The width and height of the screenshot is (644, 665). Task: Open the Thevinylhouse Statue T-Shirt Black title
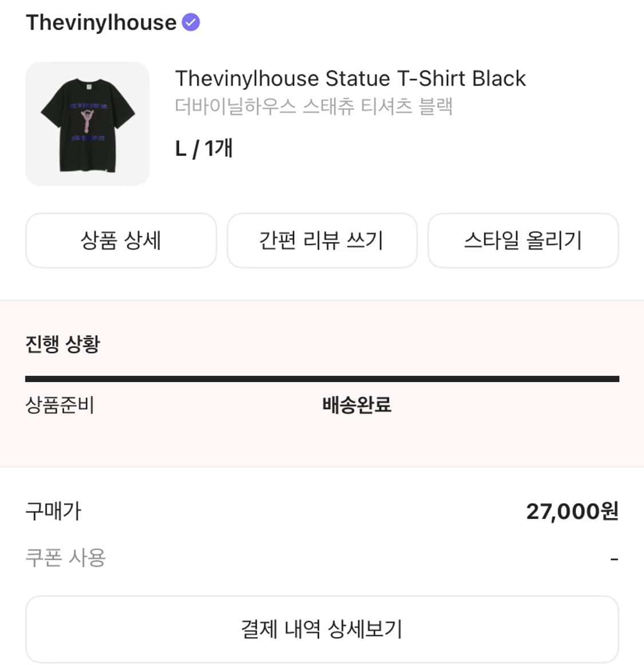click(350, 78)
